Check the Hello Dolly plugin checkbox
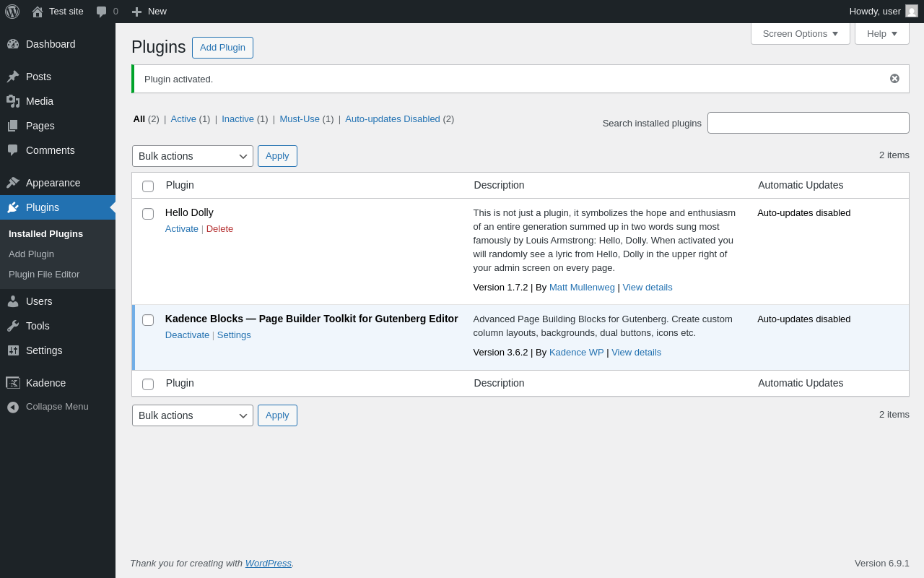924x578 pixels. [x=148, y=214]
